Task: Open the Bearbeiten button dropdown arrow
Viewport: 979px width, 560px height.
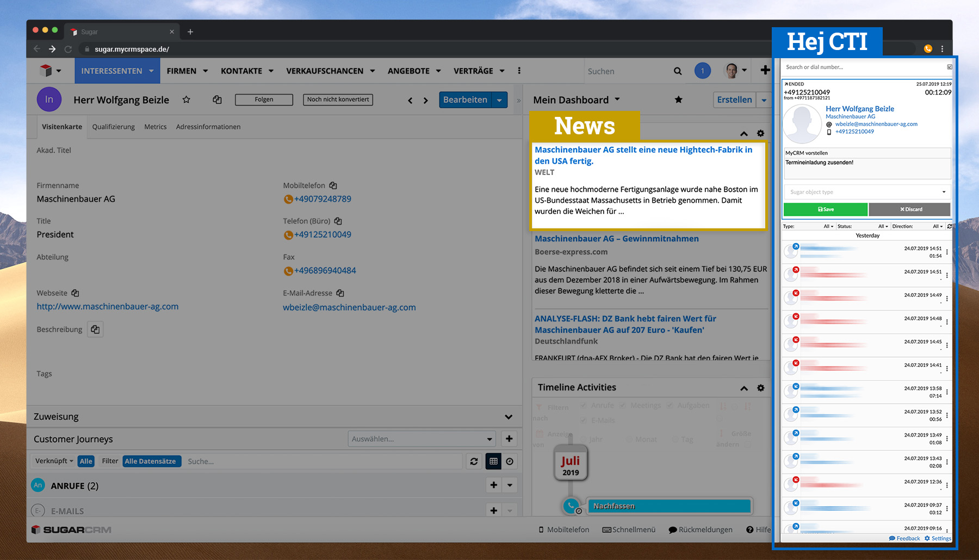Action: pos(499,100)
